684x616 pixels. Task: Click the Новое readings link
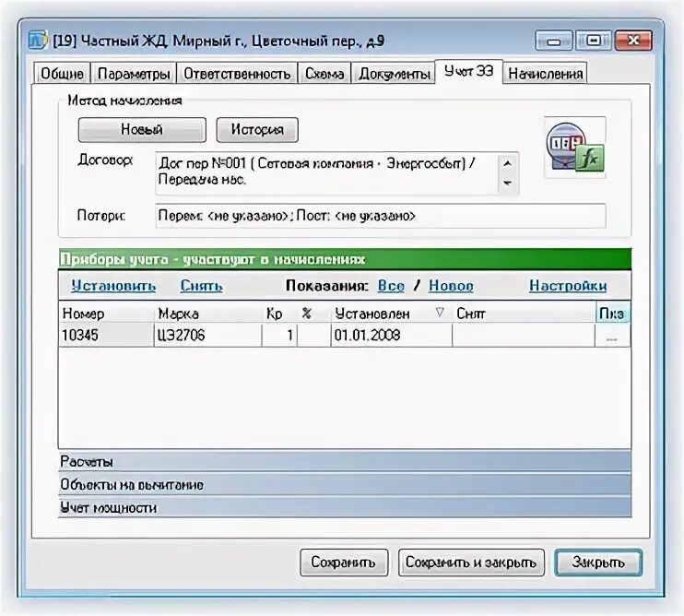tap(451, 286)
